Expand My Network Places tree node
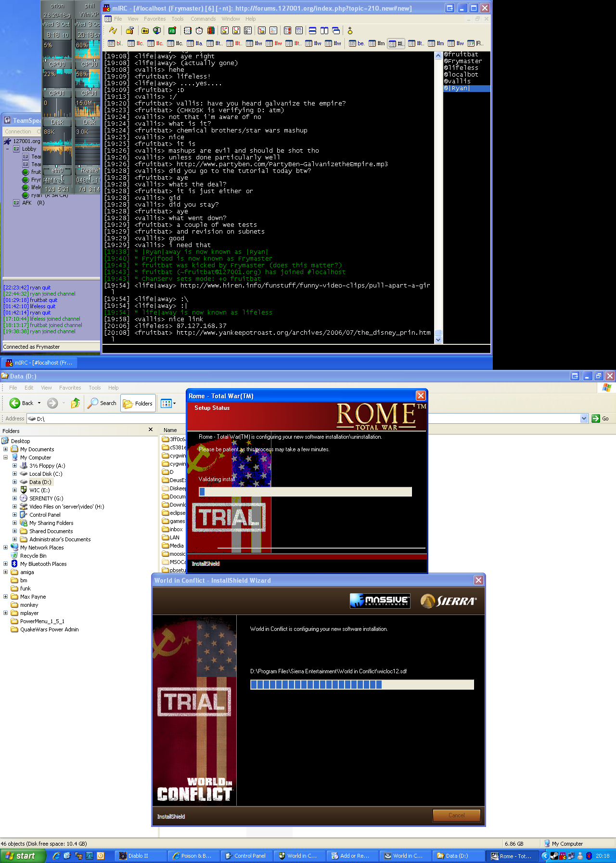 6,548
